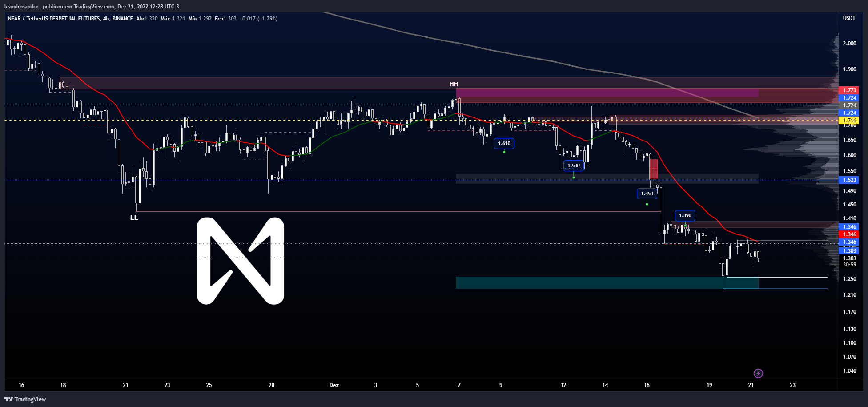
Task: Select the teal support zone rectangle
Action: click(x=607, y=282)
